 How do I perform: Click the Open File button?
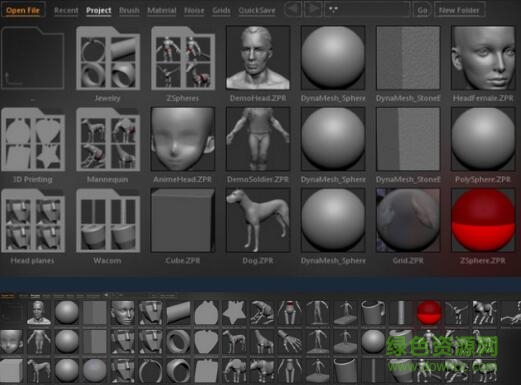click(23, 10)
